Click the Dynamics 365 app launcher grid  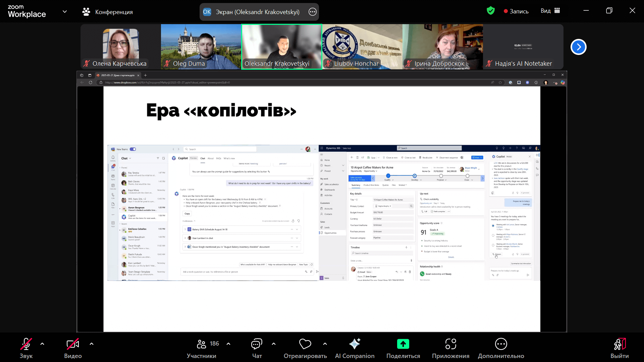[x=321, y=148]
